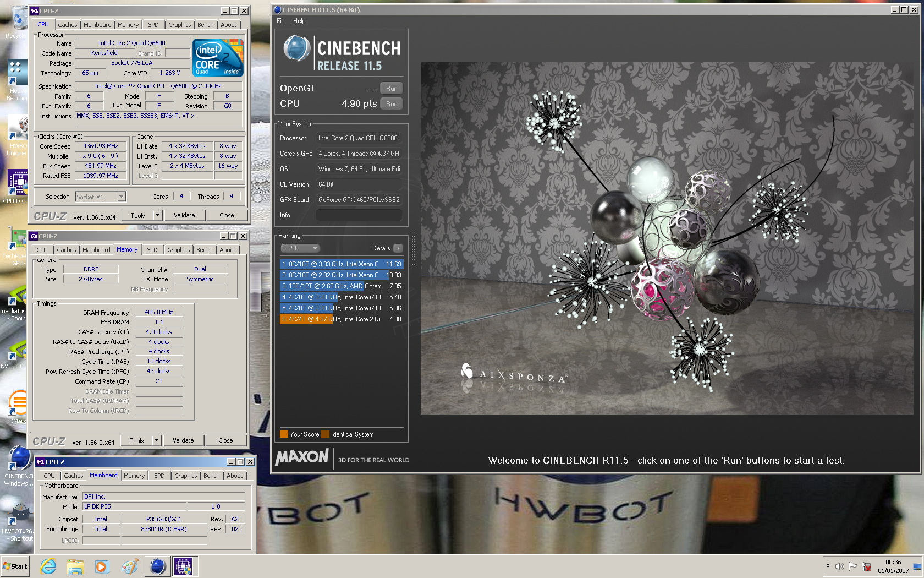Open the Details arrow in Ranking panel
Image resolution: width=924 pixels, height=578 pixels.
pos(398,248)
